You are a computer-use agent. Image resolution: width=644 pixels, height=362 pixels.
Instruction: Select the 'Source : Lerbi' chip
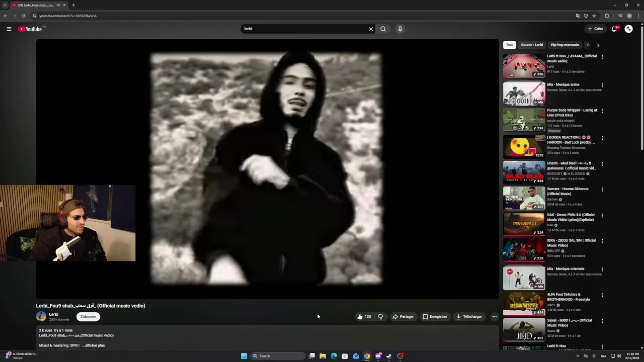point(532,45)
